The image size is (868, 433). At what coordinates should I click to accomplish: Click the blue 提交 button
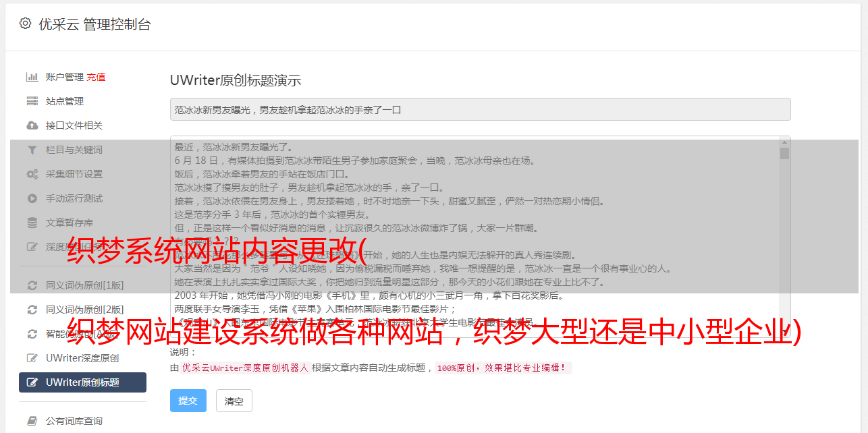coord(188,401)
